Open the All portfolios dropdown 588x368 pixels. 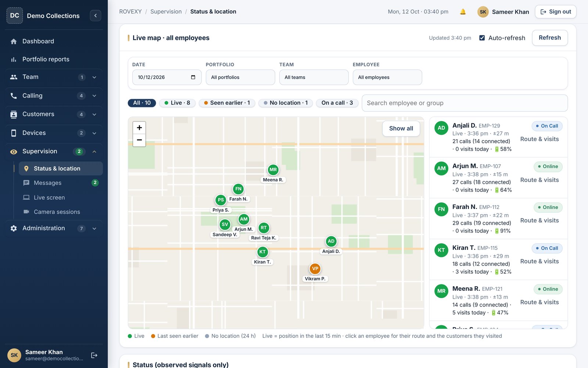coord(240,77)
